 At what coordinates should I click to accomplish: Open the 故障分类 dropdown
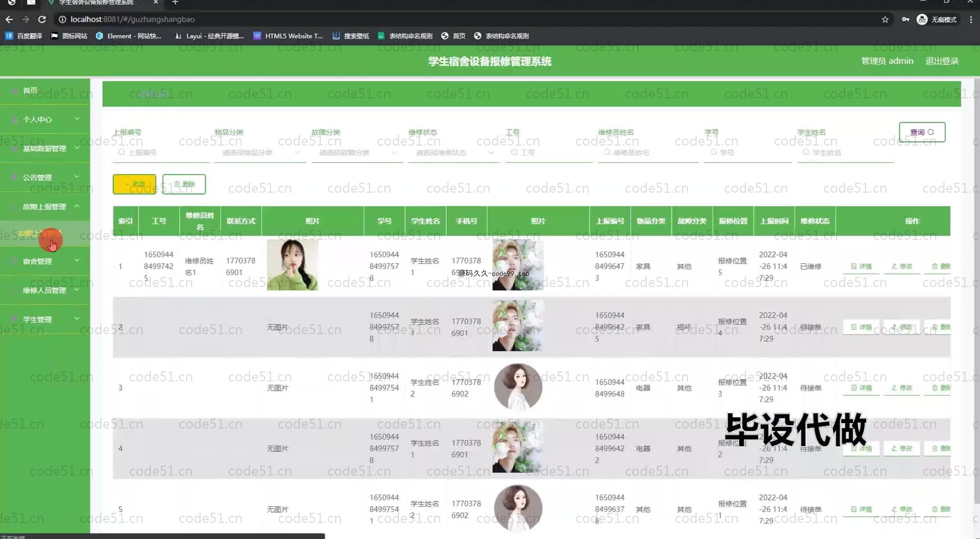357,153
